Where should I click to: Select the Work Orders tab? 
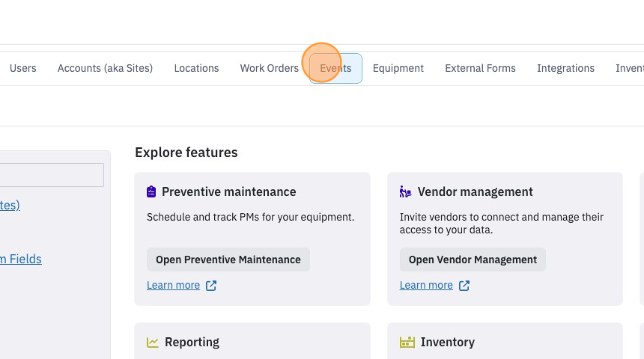(270, 68)
